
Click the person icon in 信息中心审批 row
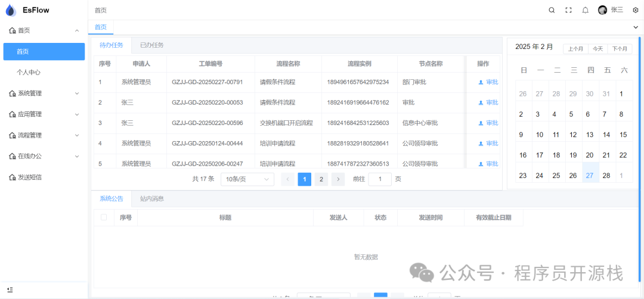pyautogui.click(x=481, y=123)
